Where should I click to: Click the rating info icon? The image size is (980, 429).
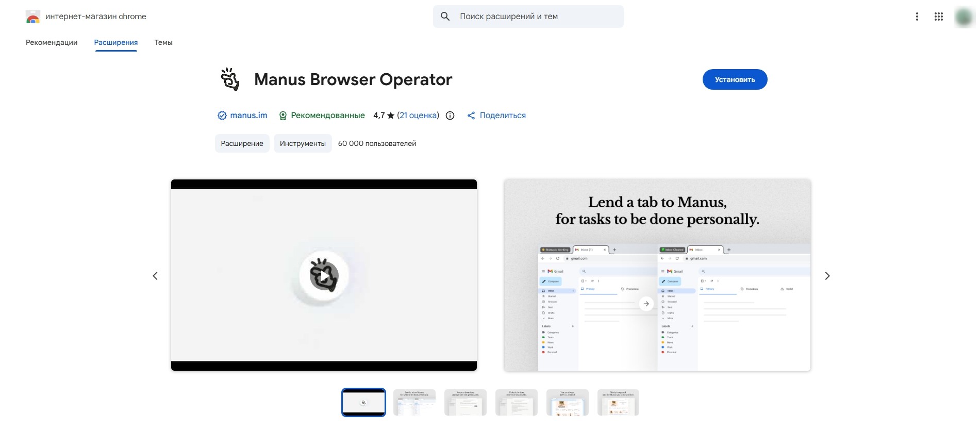[450, 115]
